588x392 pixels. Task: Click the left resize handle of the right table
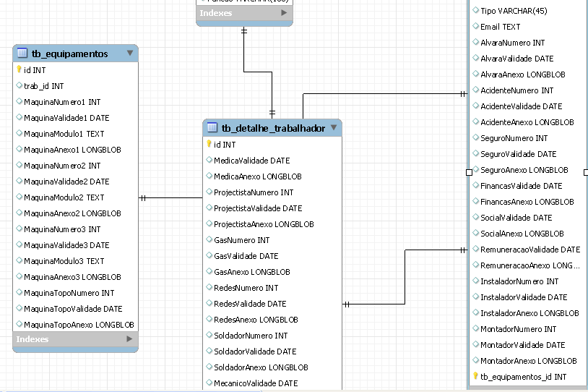[469, 172]
